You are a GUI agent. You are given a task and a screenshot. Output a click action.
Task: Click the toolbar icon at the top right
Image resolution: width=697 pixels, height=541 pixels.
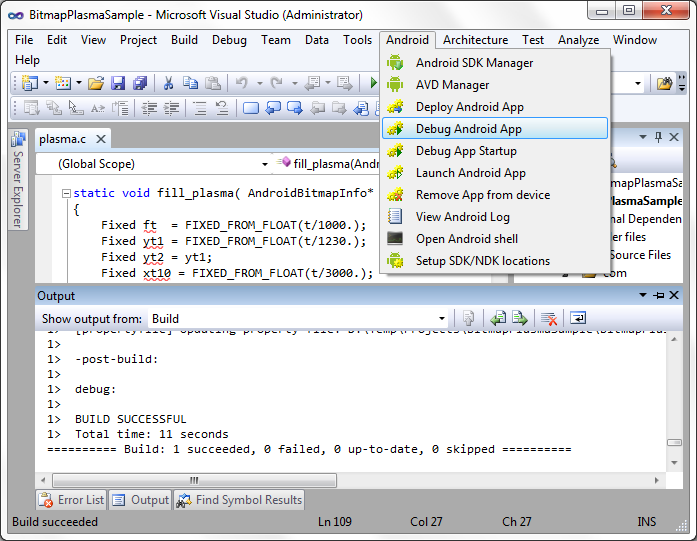(665, 83)
